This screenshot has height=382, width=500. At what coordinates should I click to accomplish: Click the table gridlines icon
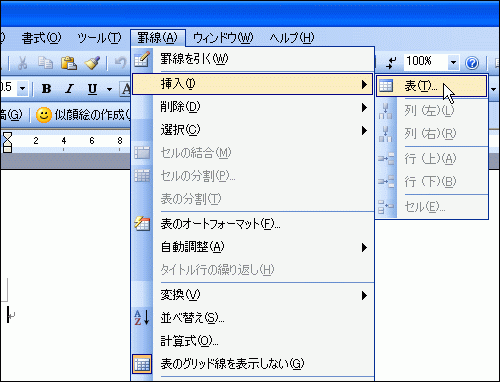point(142,364)
